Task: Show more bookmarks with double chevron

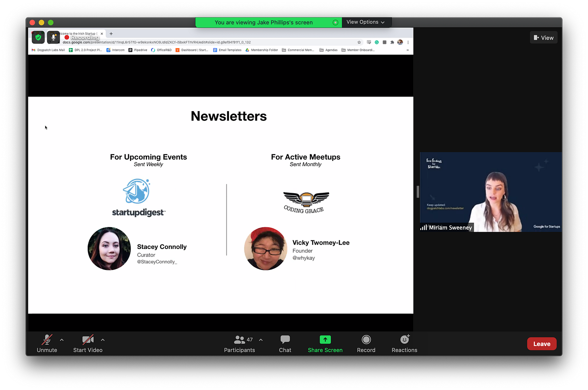Action: (407, 50)
